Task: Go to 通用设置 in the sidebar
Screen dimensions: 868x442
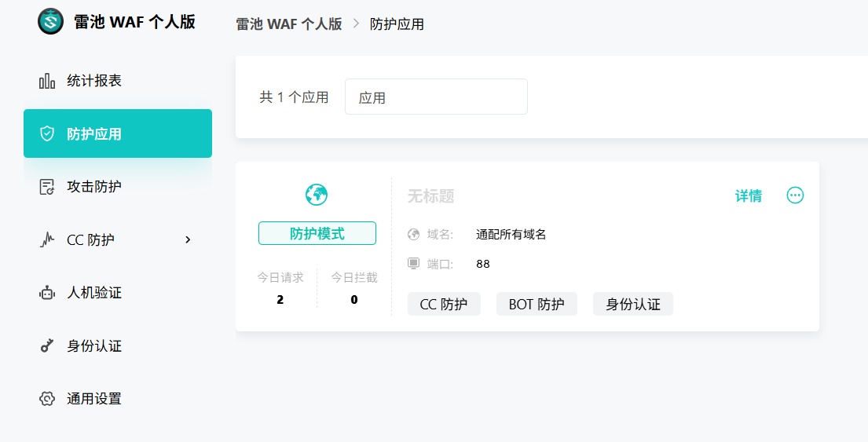Action: [94, 399]
